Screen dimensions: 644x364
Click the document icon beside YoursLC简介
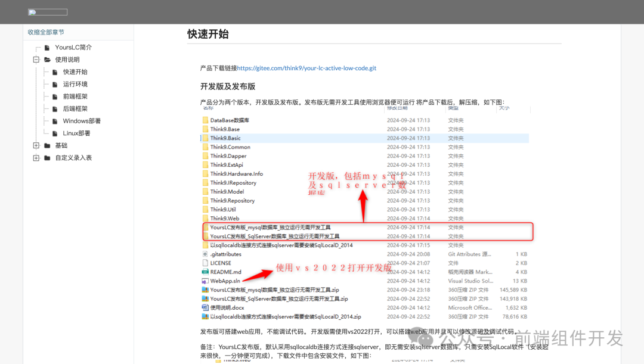(x=47, y=48)
